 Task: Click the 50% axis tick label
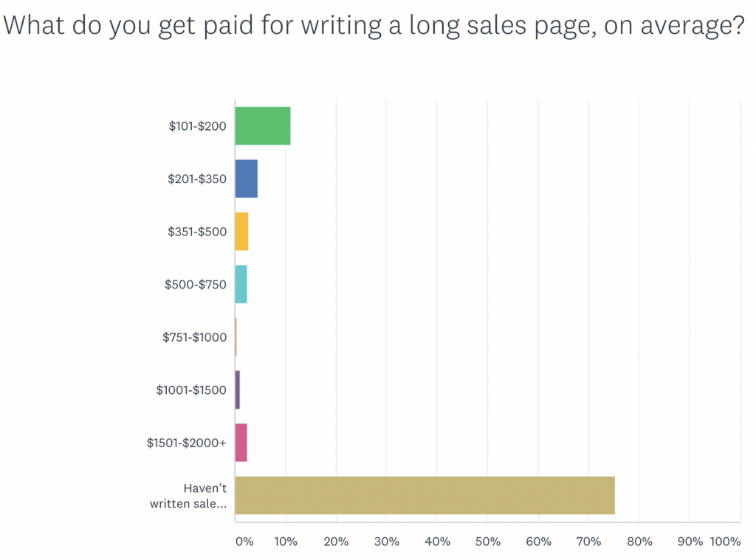(488, 542)
